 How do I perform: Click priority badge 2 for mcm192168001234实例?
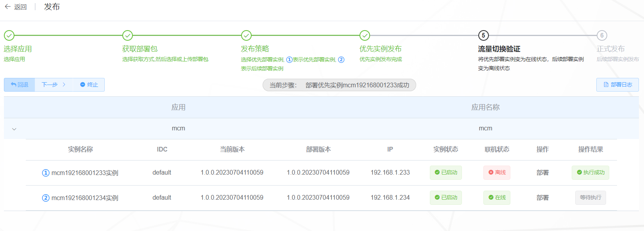(46, 198)
